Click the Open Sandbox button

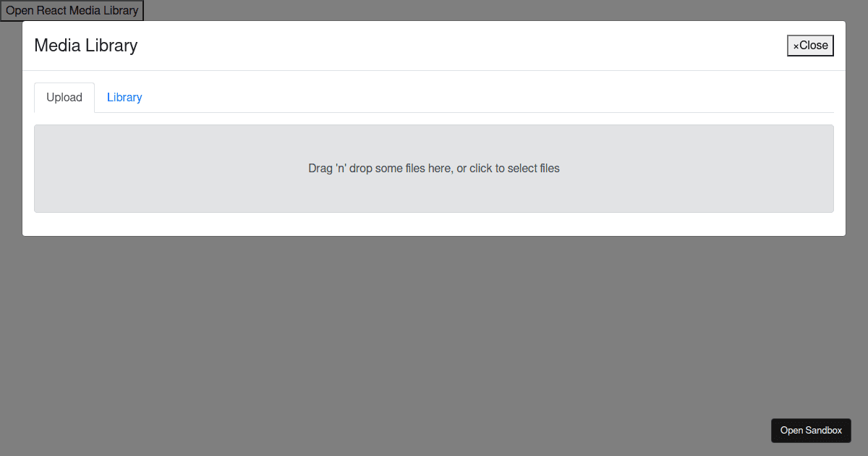coord(811,430)
